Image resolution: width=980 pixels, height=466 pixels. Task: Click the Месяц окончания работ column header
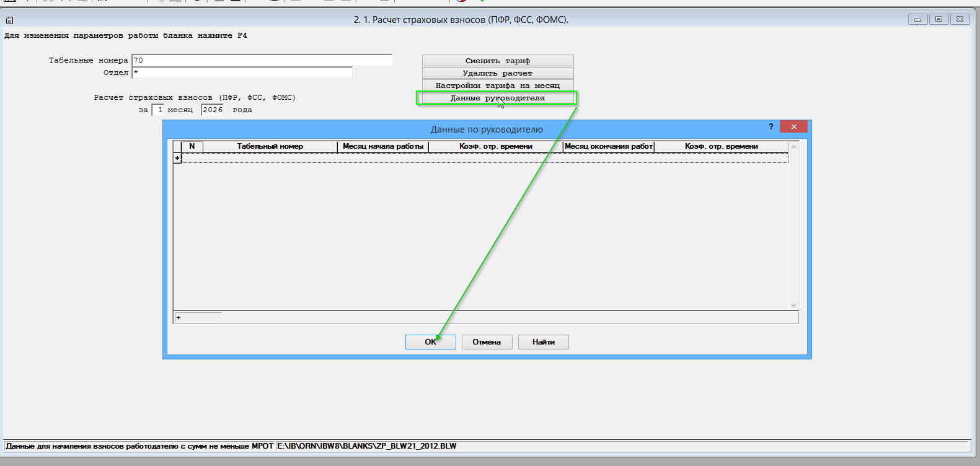[x=609, y=146]
